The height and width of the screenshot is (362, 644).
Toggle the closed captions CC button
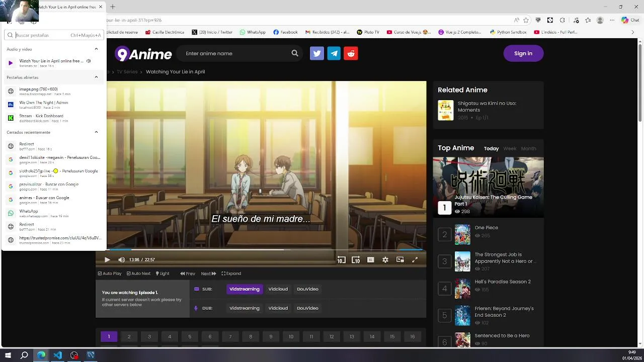(371, 259)
